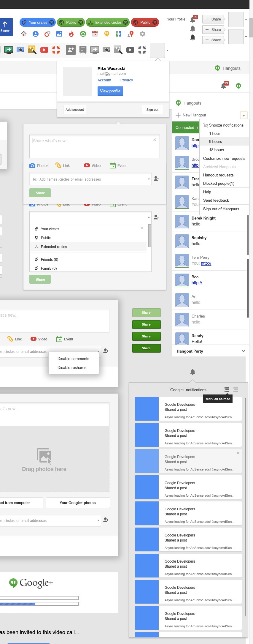Remove the red Public chip
Screen dimensions: 253x644
click(155, 22)
